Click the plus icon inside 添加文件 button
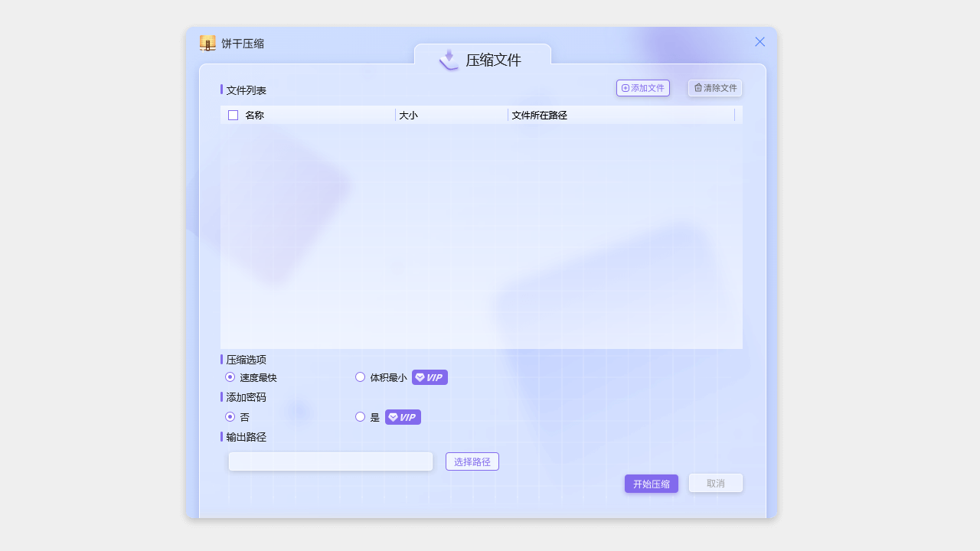Screen dimensions: 980x551 point(626,88)
